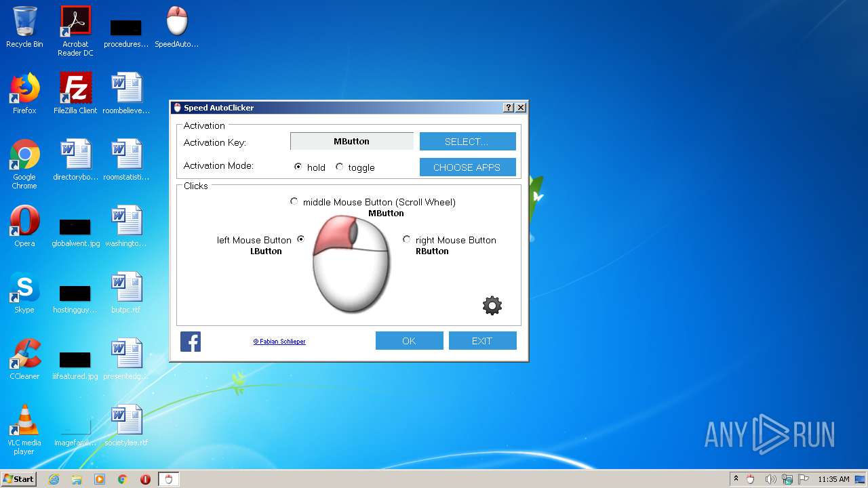Open Windows Media Player in taskbar
The height and width of the screenshot is (488, 868).
point(100,479)
